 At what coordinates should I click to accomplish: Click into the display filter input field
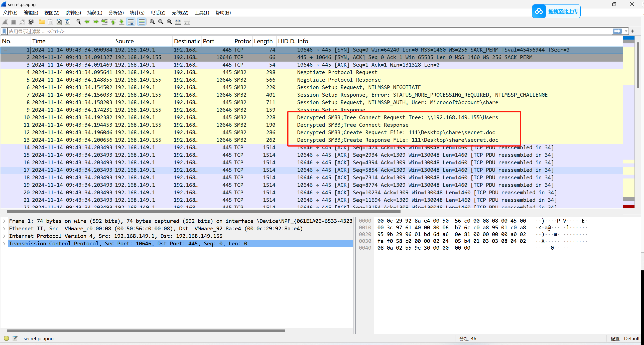pos(301,31)
